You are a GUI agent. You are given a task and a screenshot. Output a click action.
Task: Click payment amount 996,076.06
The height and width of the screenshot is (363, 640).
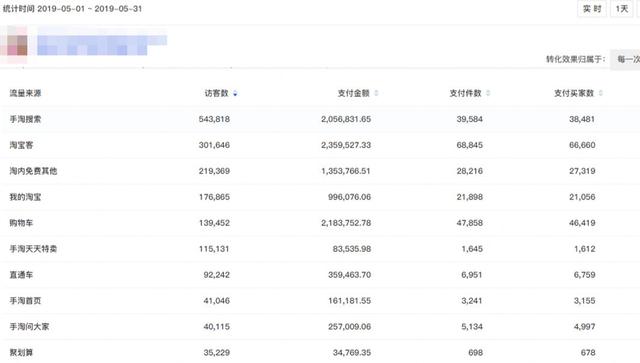pyautogui.click(x=350, y=197)
